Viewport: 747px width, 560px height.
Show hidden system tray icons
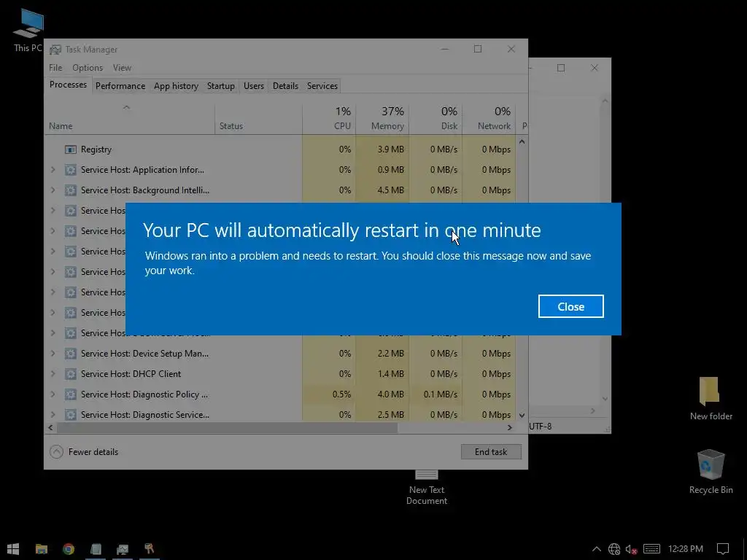tap(597, 549)
